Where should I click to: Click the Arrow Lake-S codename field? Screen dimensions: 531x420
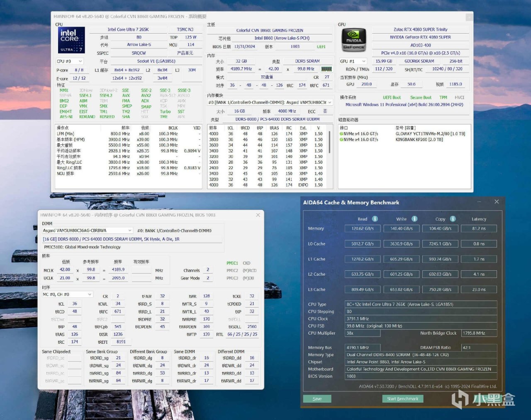[x=139, y=45]
